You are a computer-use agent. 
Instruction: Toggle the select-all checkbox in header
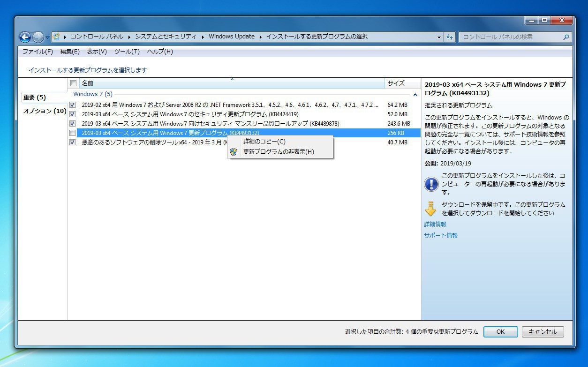click(x=73, y=83)
